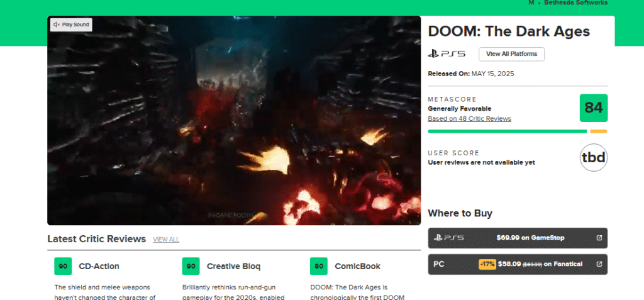Click Creative Bloq score badge 90
Image resolution: width=644 pixels, height=300 pixels.
[x=191, y=266]
